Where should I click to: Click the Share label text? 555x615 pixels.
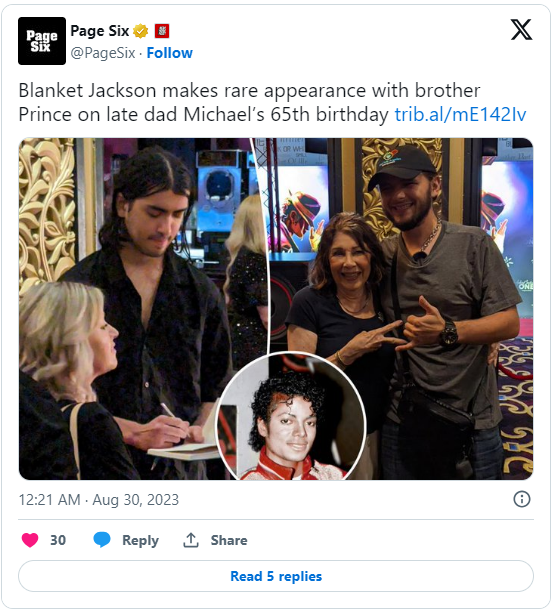[x=229, y=540]
